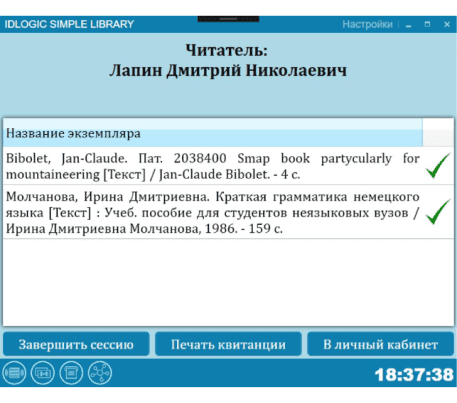Click the green checkmark on the Bibolet row
This screenshot has height=403, width=457.
(438, 166)
